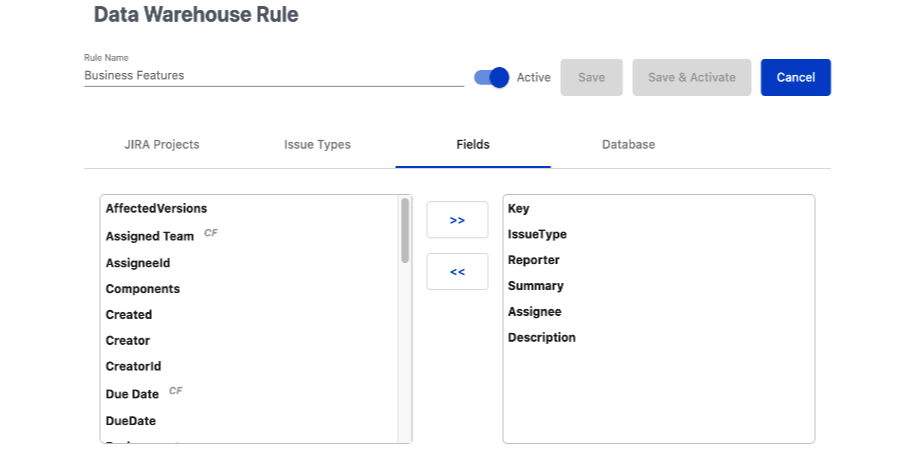Select Reporter in the selected fields list
Viewport: 920px width, 450px height.
[x=534, y=260]
